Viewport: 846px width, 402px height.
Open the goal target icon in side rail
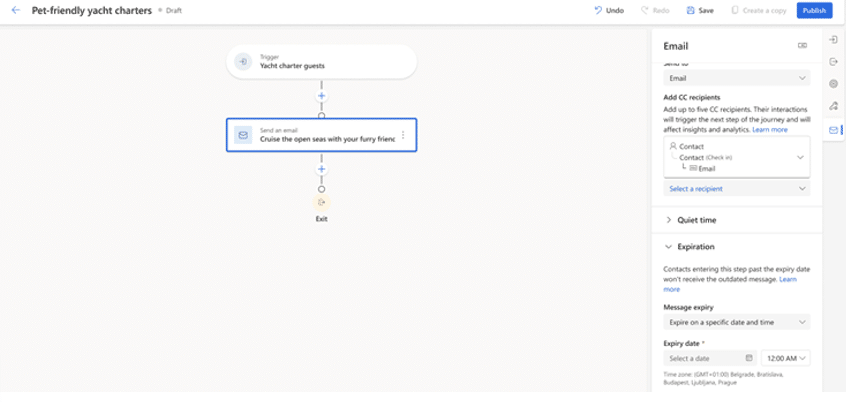(x=834, y=84)
